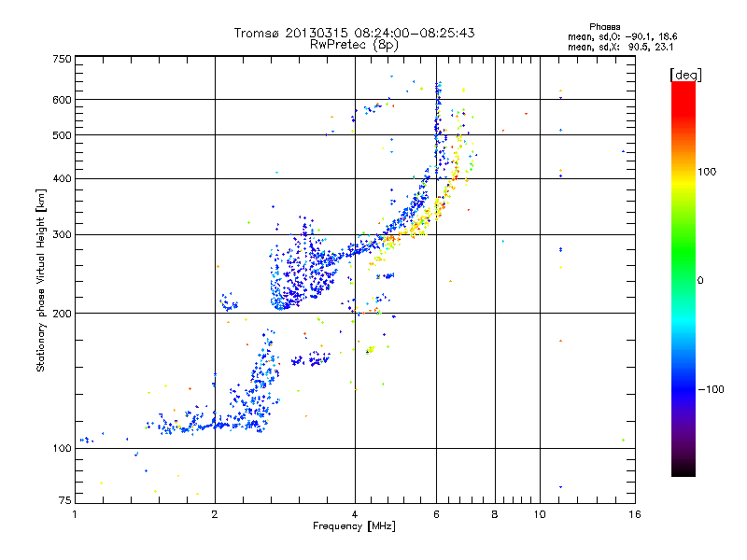
Task: Click the colorbar tick label "100"
Action: tap(707, 172)
